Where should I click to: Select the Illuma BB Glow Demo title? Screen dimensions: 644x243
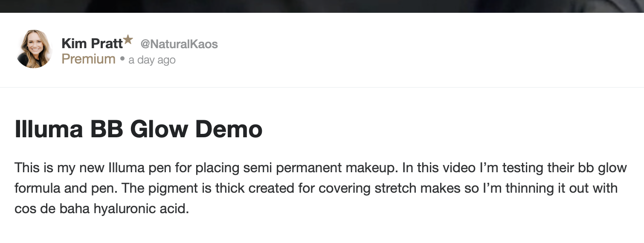(138, 129)
